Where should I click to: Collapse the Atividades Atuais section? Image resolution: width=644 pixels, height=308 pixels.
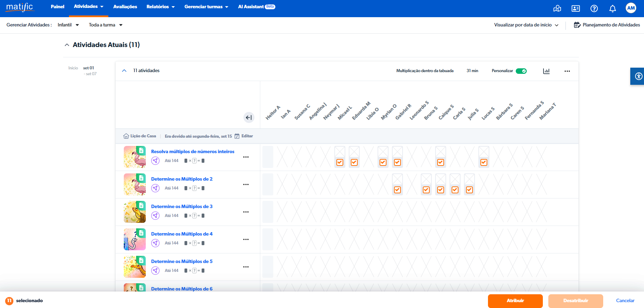coord(67,45)
